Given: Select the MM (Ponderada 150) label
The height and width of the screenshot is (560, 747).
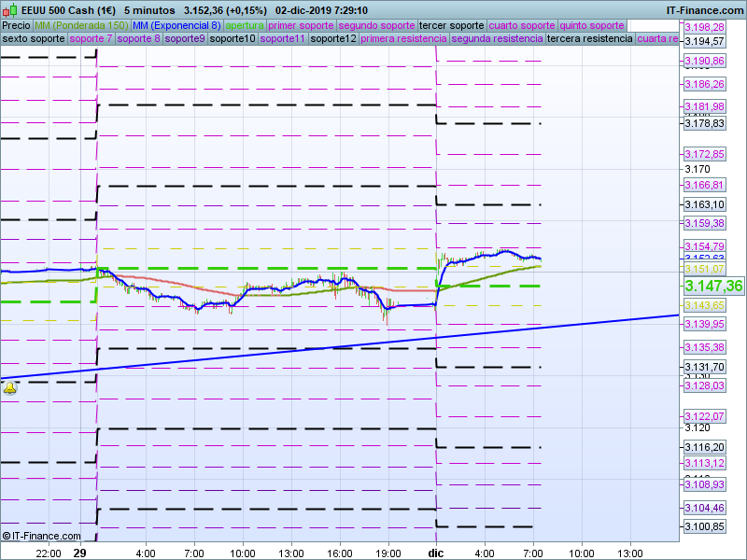Looking at the screenshot, I should click(x=81, y=25).
